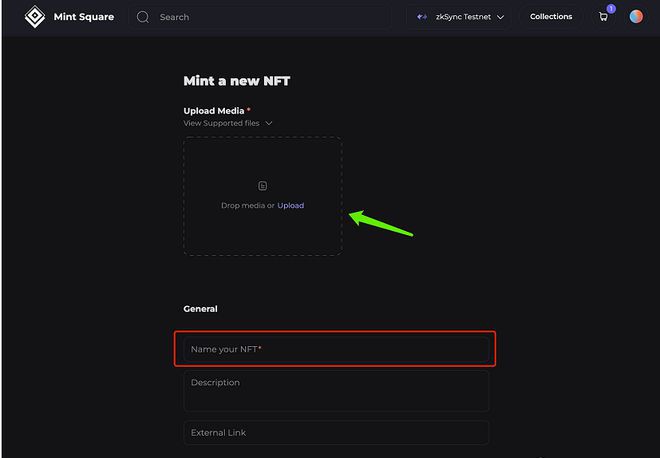
Task: Click the magnifying glass search icon
Action: tap(143, 17)
